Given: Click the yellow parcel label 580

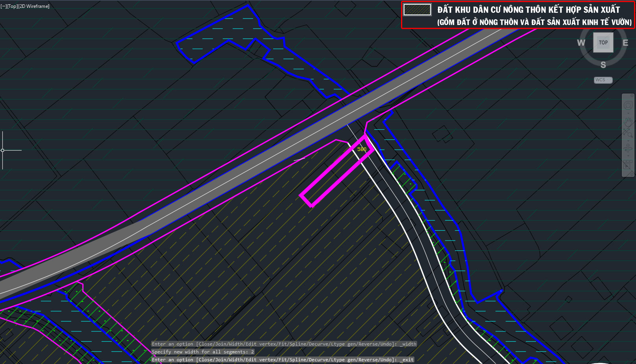Looking at the screenshot, I should pos(362,149).
